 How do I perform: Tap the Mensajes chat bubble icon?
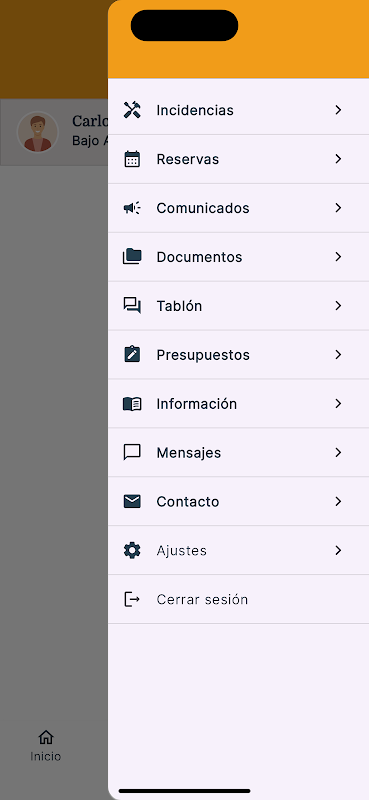coord(132,453)
